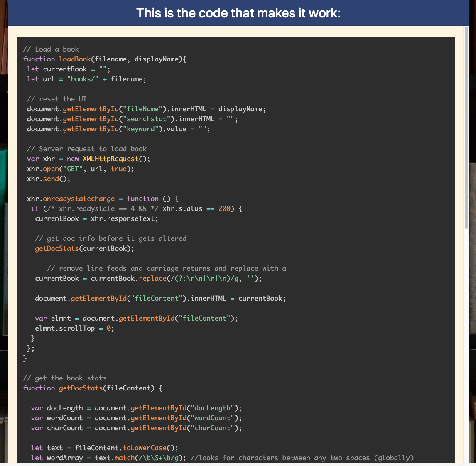The width and height of the screenshot is (476, 466).
Task: Click the line 'let currentBook = "";'
Action: [x=69, y=69]
